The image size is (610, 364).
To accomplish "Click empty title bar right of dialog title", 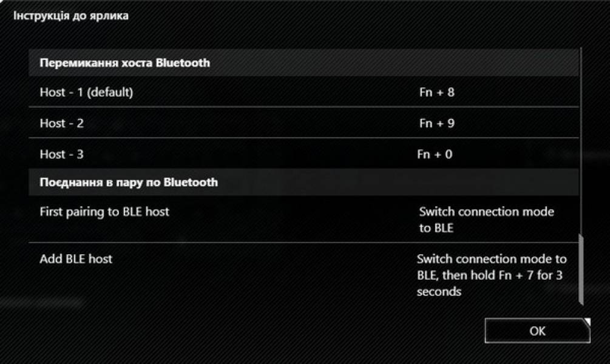I will pos(364,16).
